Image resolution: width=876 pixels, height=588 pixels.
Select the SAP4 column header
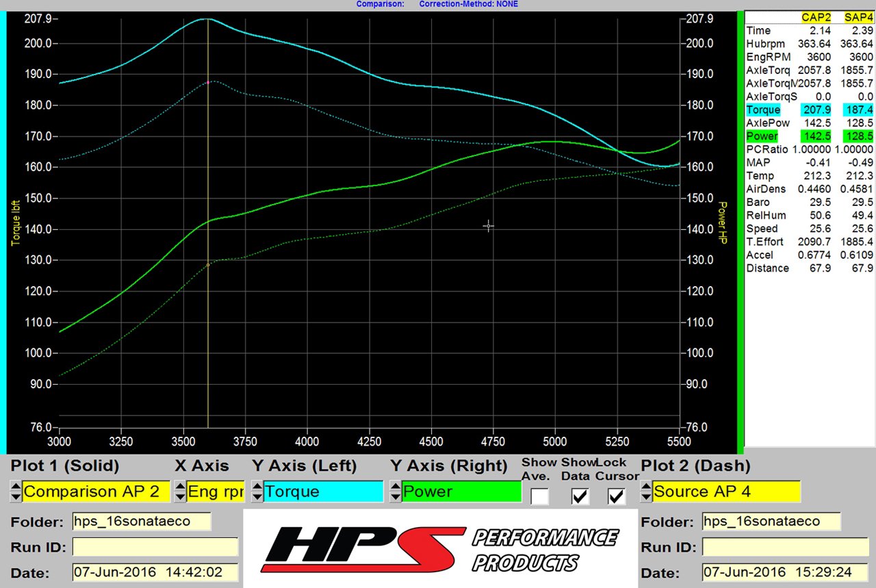click(857, 18)
